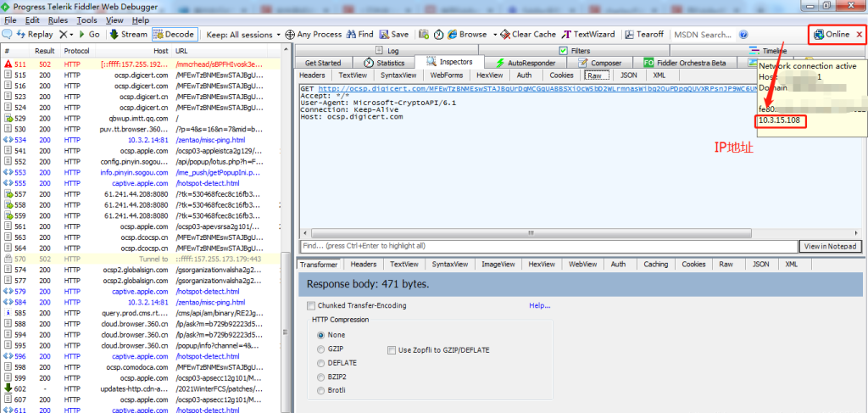Switch to the Log tab
This screenshot has height=413, width=868.
tap(387, 50)
